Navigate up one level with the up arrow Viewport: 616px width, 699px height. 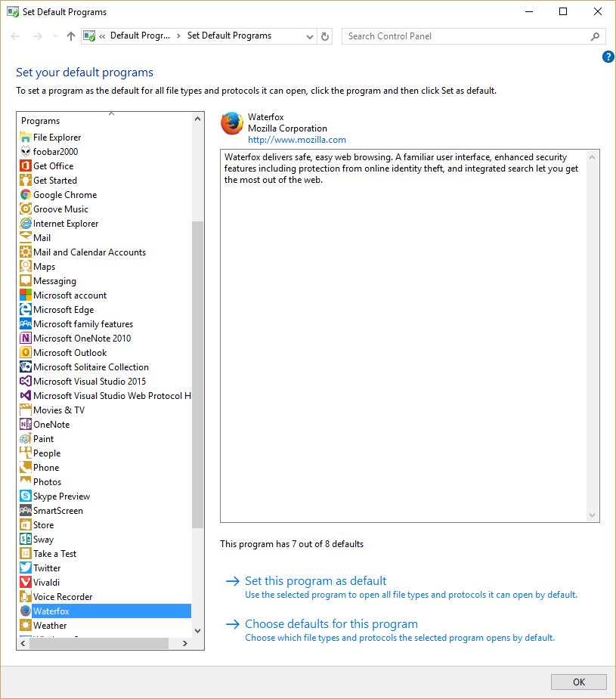pos(70,36)
